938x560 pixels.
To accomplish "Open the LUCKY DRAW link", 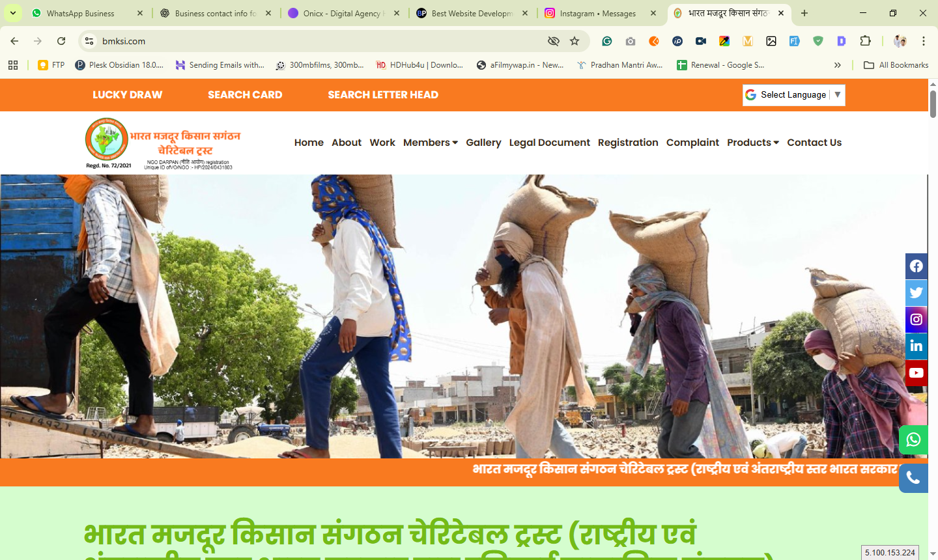I will pyautogui.click(x=127, y=95).
